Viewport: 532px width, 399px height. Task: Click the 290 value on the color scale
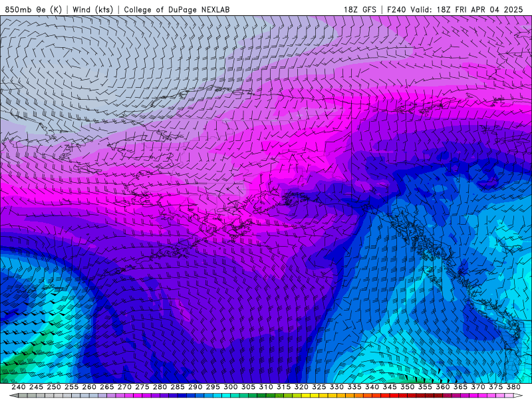(195, 387)
